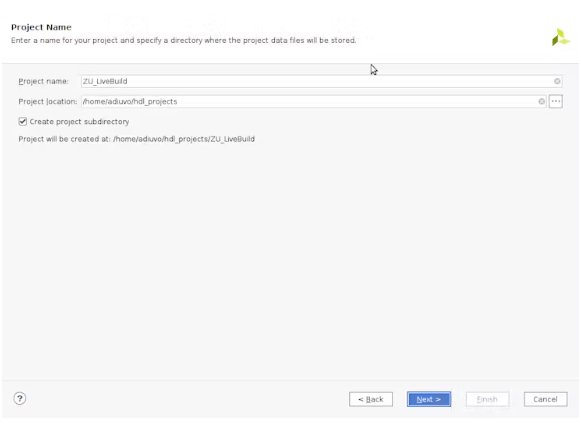Place cursor after /home/adiuvo/hdl_projects in location field

coord(178,101)
